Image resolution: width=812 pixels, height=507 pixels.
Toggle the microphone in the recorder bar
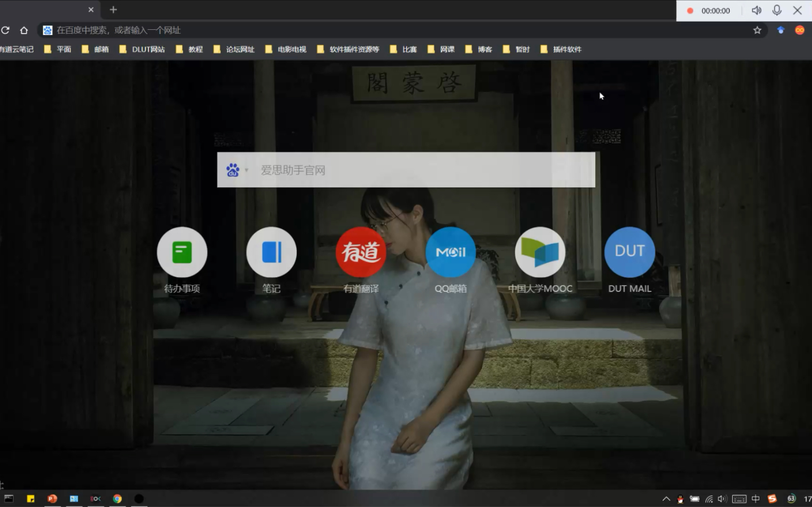click(x=777, y=10)
